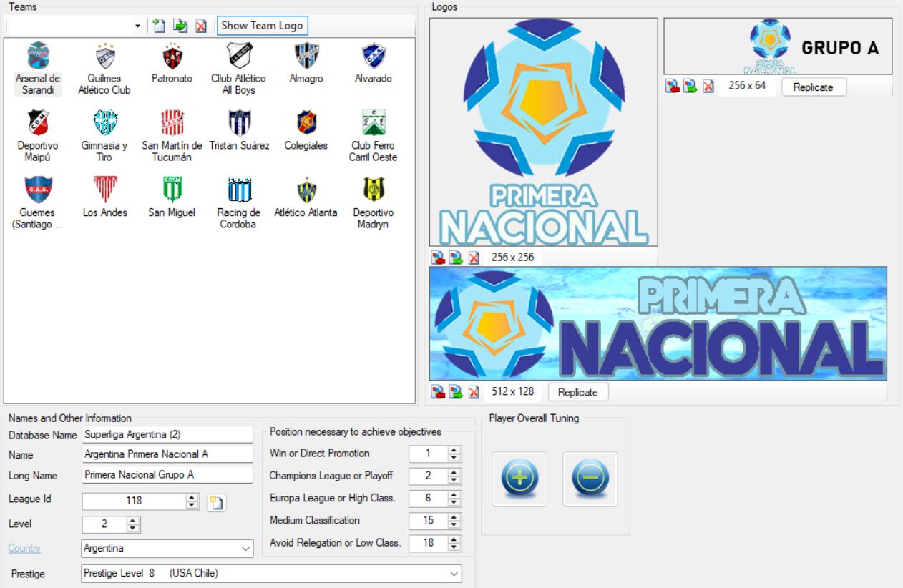The image size is (903, 588).
Task: Select the Los Andes team
Action: click(x=104, y=197)
